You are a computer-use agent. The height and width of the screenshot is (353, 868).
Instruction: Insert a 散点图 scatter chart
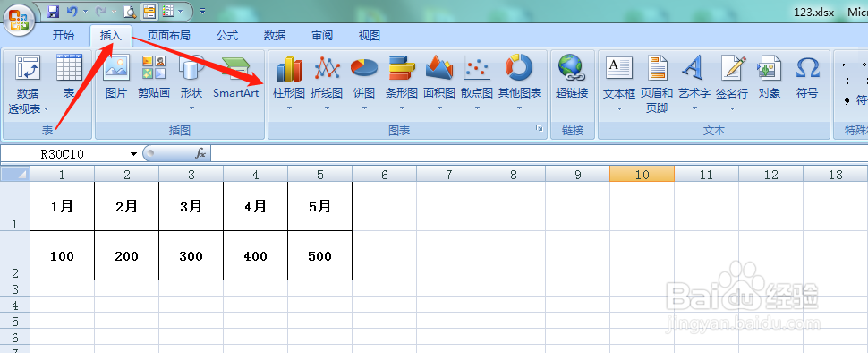[x=477, y=82]
